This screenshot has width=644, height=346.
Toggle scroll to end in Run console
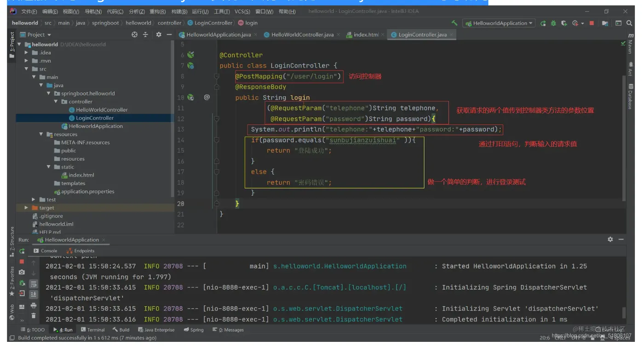[34, 295]
